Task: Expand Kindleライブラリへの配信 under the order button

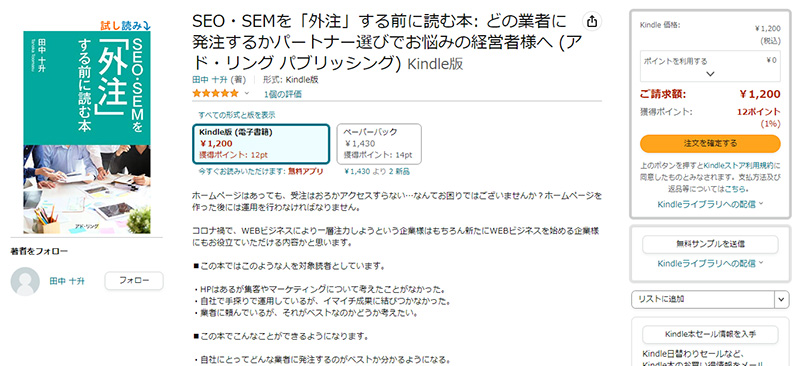Action: coord(710,204)
